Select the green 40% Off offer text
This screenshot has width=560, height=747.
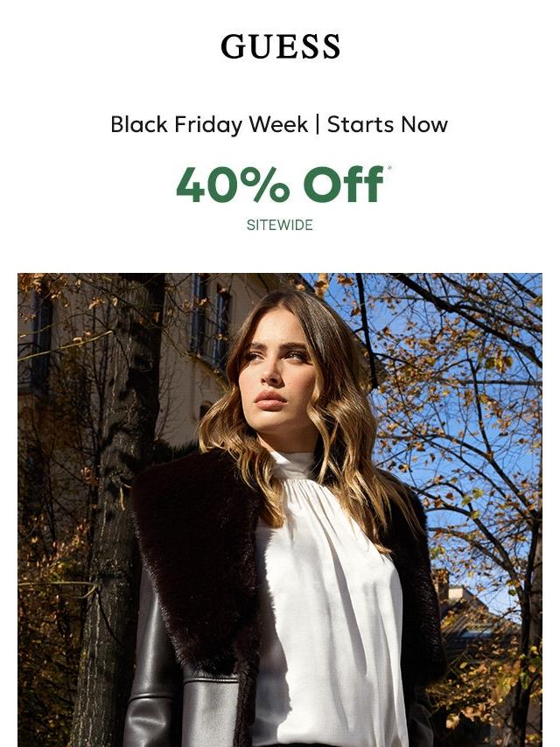(x=280, y=184)
